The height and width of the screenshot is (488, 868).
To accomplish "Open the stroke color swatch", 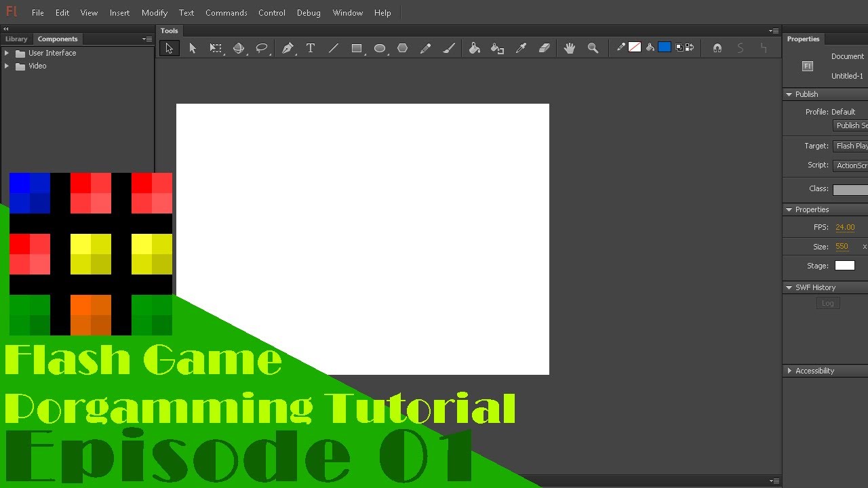I will (635, 47).
